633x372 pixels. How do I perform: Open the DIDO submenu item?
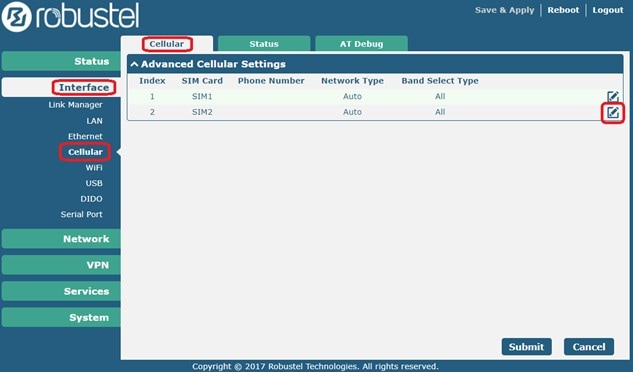coord(91,199)
